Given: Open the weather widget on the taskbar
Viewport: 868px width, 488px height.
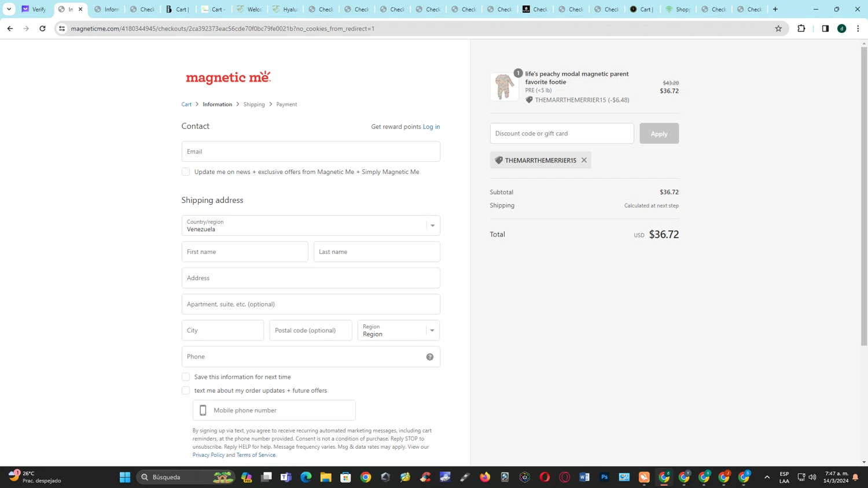Looking at the screenshot, I should (35, 477).
